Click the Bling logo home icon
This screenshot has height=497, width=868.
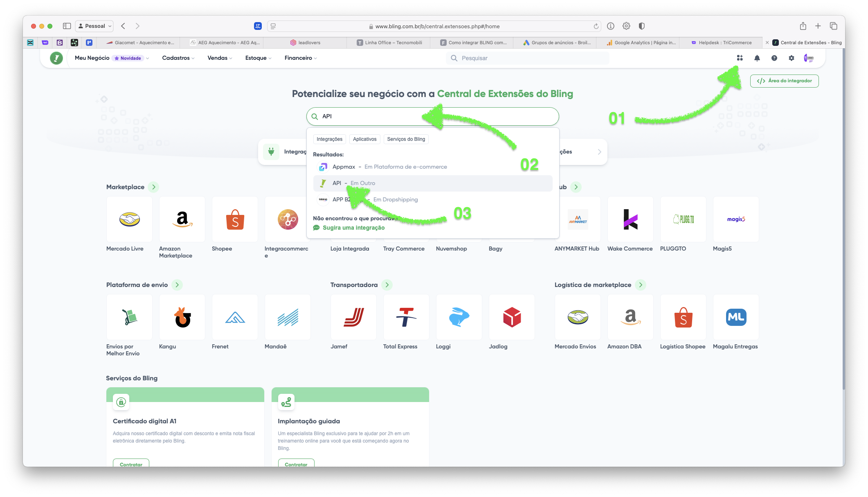click(x=56, y=58)
